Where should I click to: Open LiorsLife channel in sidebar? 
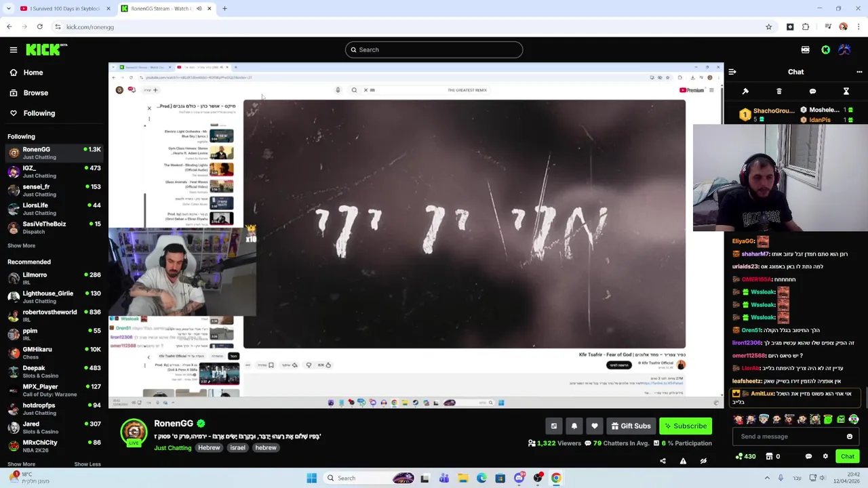click(x=54, y=209)
